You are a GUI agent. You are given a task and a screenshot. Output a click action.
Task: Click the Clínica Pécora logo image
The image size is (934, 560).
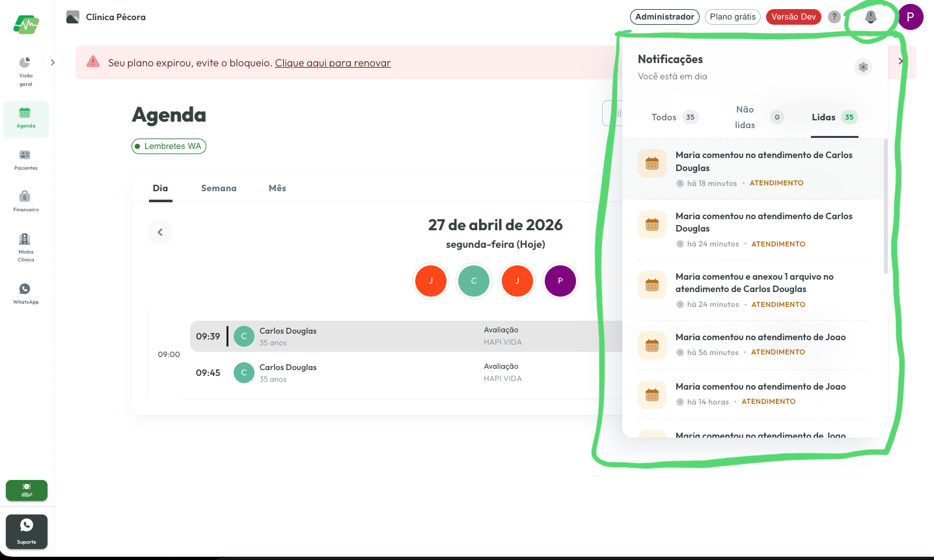coord(73,17)
